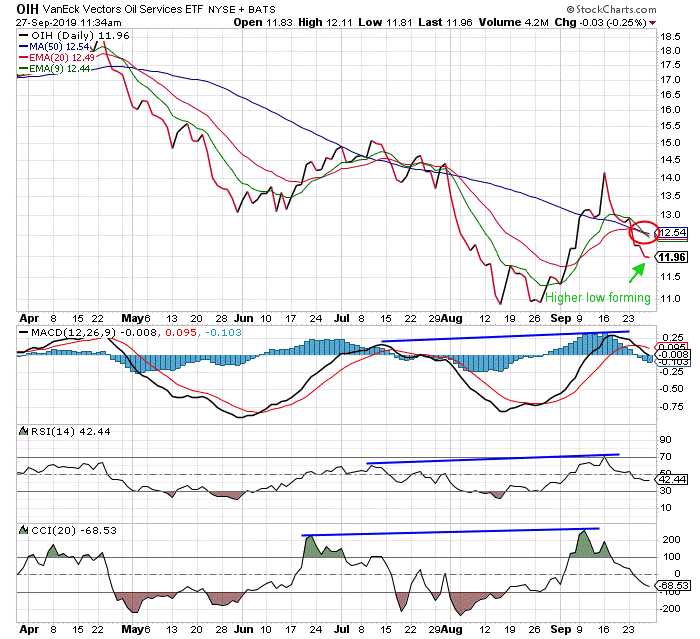Select the '27-Sep-2019 11:34am' timestamp
The image size is (700, 639).
(x=68, y=23)
